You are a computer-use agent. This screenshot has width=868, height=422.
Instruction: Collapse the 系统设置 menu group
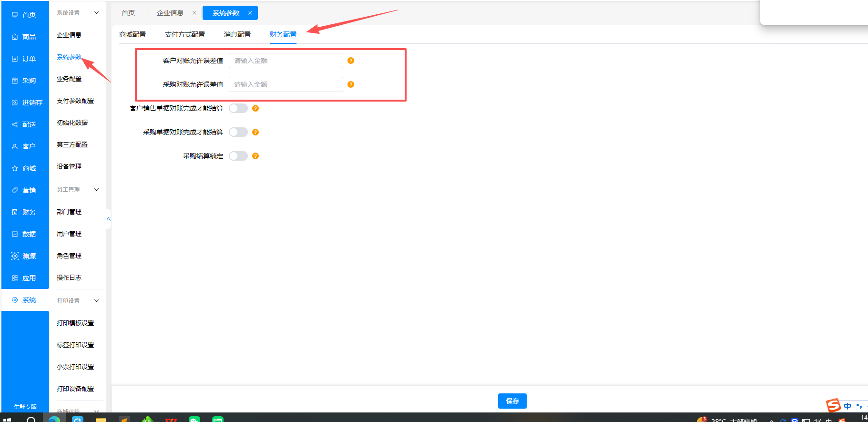tap(97, 13)
